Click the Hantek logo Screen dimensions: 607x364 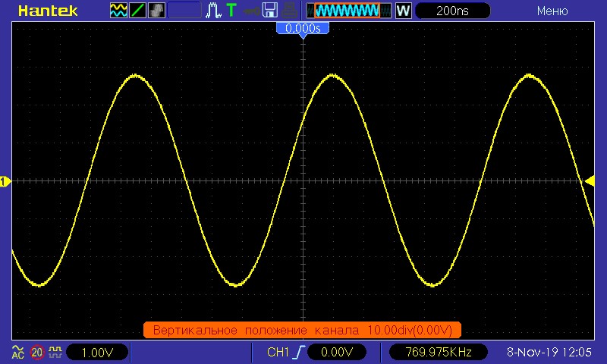[48, 11]
